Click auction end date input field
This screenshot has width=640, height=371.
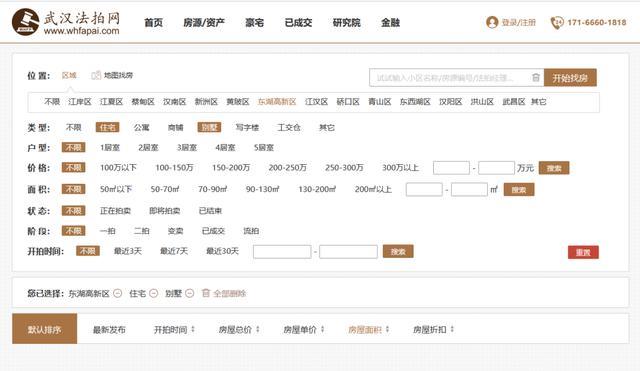348,251
